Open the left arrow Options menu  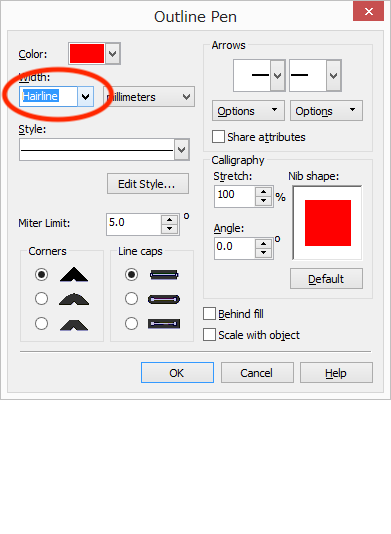248,111
